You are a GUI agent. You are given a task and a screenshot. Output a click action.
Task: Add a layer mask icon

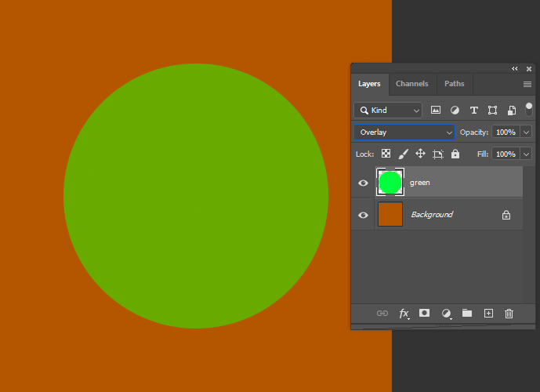(x=424, y=313)
